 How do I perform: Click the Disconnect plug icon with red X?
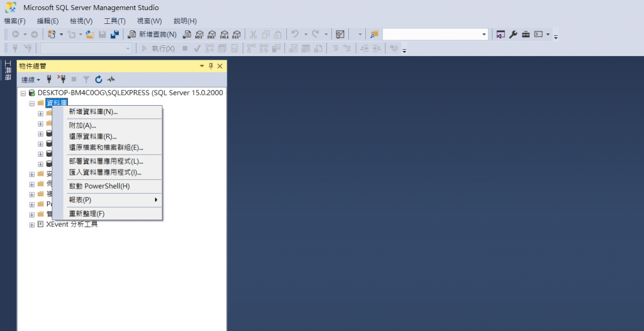pyautogui.click(x=62, y=79)
